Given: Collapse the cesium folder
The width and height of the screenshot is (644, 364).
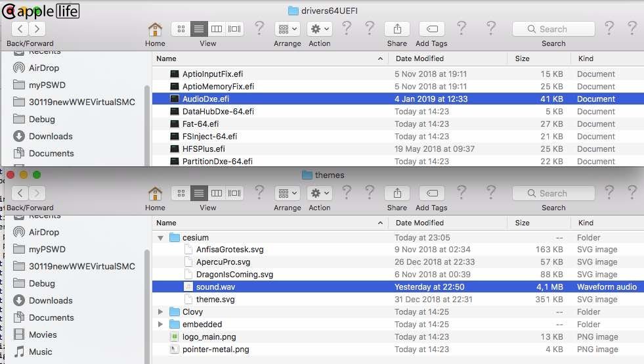Looking at the screenshot, I should point(161,238).
